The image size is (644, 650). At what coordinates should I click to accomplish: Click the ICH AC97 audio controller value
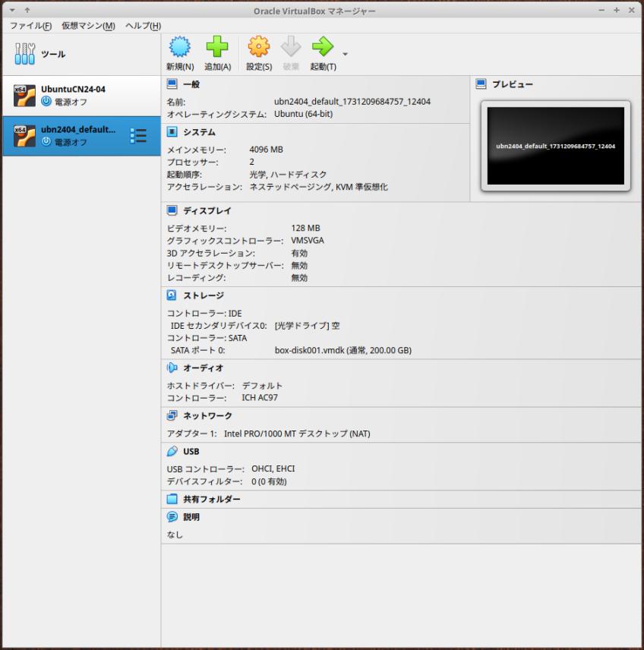(x=260, y=398)
